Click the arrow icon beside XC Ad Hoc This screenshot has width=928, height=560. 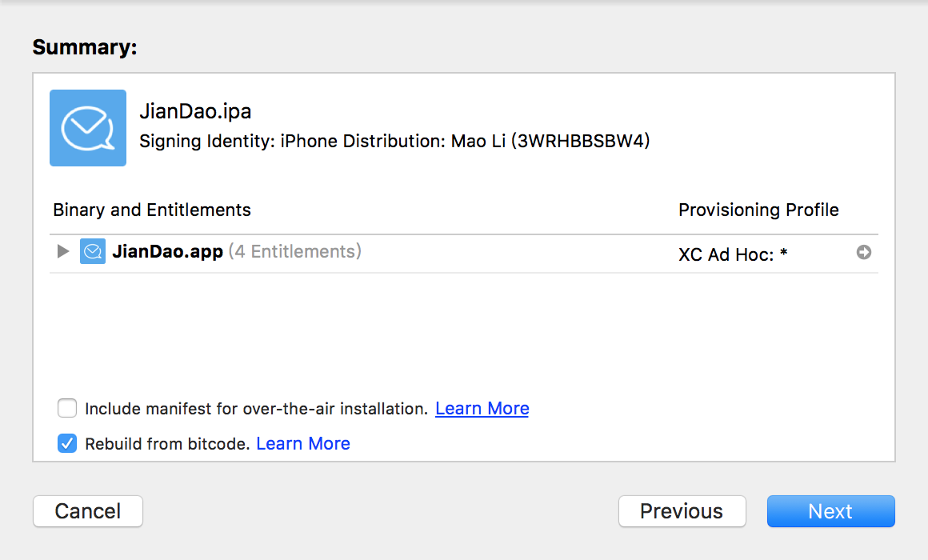point(864,252)
